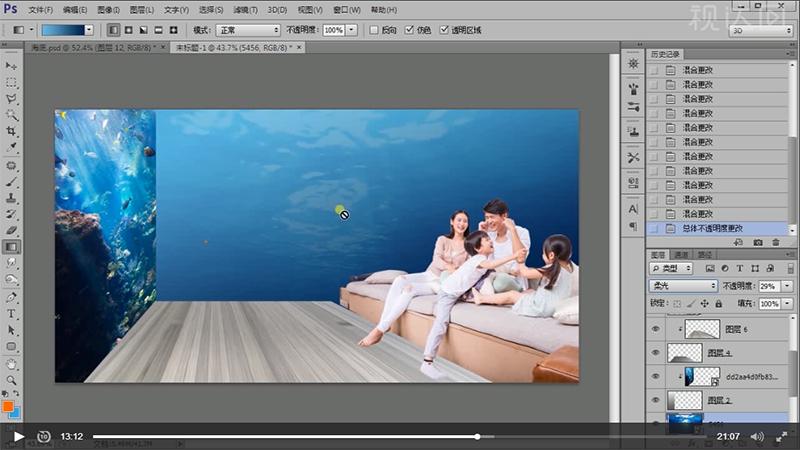Enter video fullscreen mode
Image resolution: width=800 pixels, height=450 pixels.
(782, 436)
